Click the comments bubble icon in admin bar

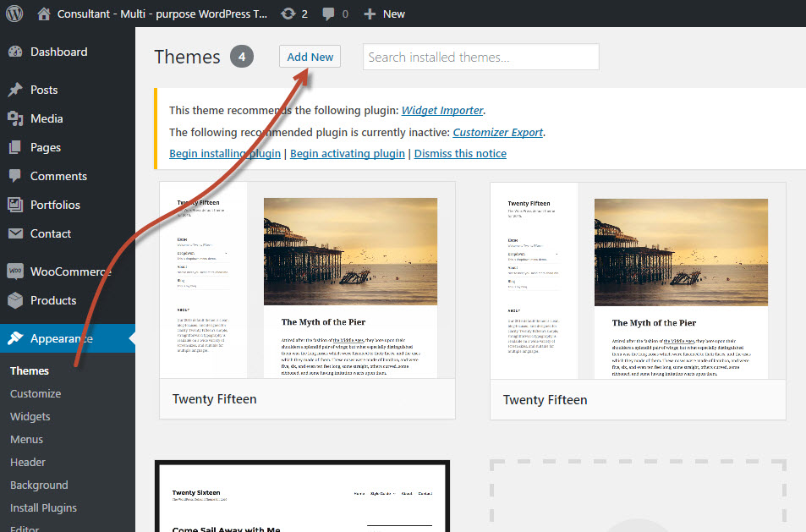coord(329,14)
